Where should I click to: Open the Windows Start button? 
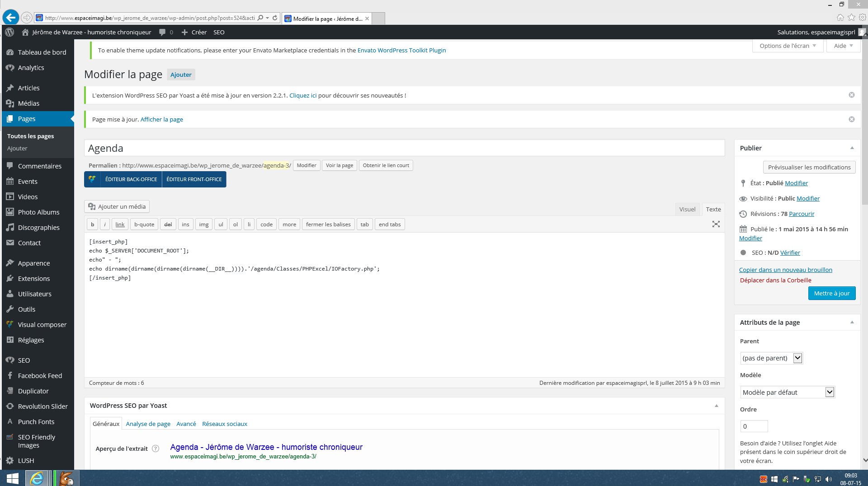[x=12, y=478]
